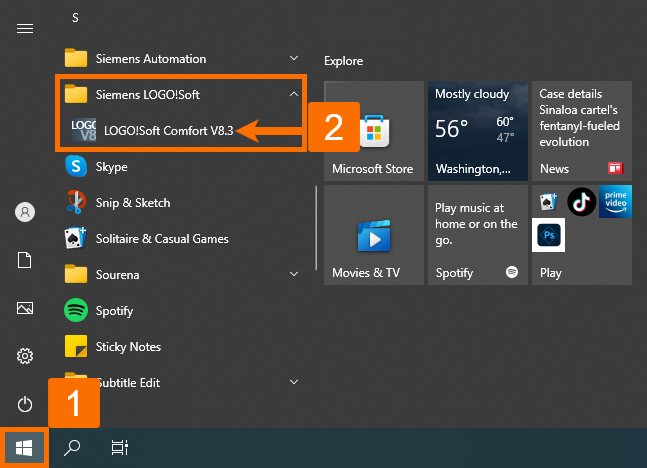The image size is (647, 468).
Task: Open Documents icon in Start sidebar
Action: coord(25,260)
